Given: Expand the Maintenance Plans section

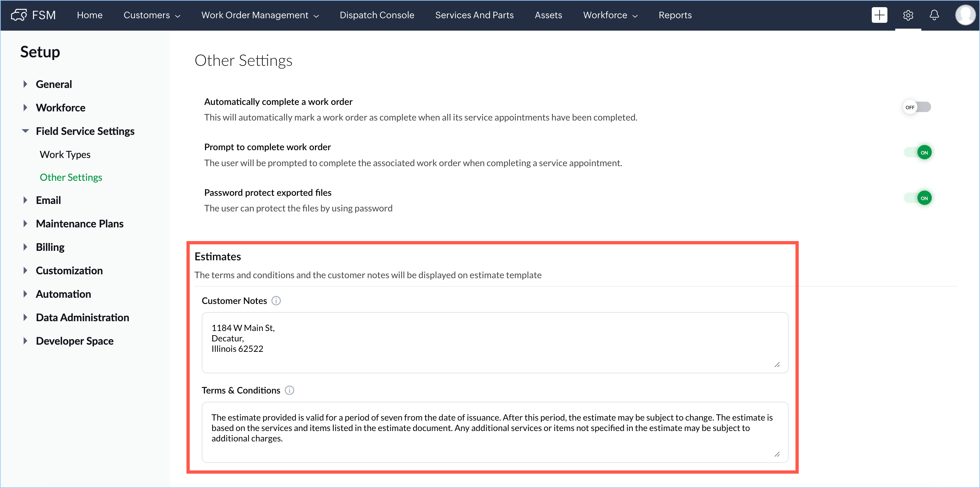Looking at the screenshot, I should [x=25, y=223].
